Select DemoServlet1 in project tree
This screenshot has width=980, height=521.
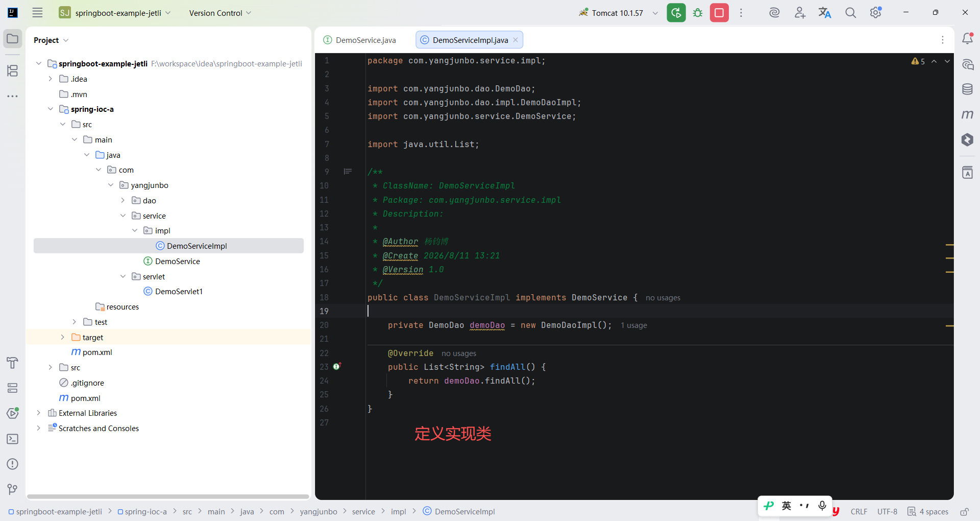179,291
